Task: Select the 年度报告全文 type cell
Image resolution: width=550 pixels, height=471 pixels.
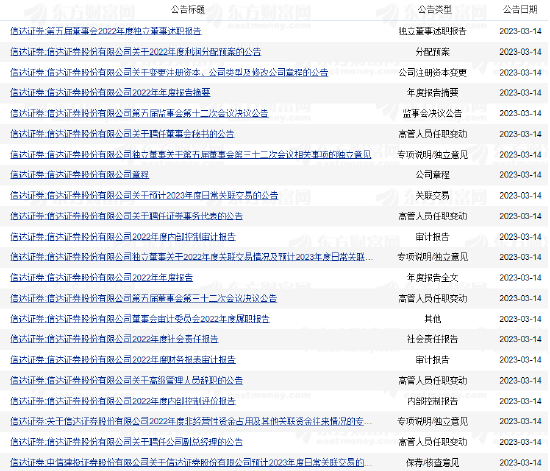Action: pos(432,278)
